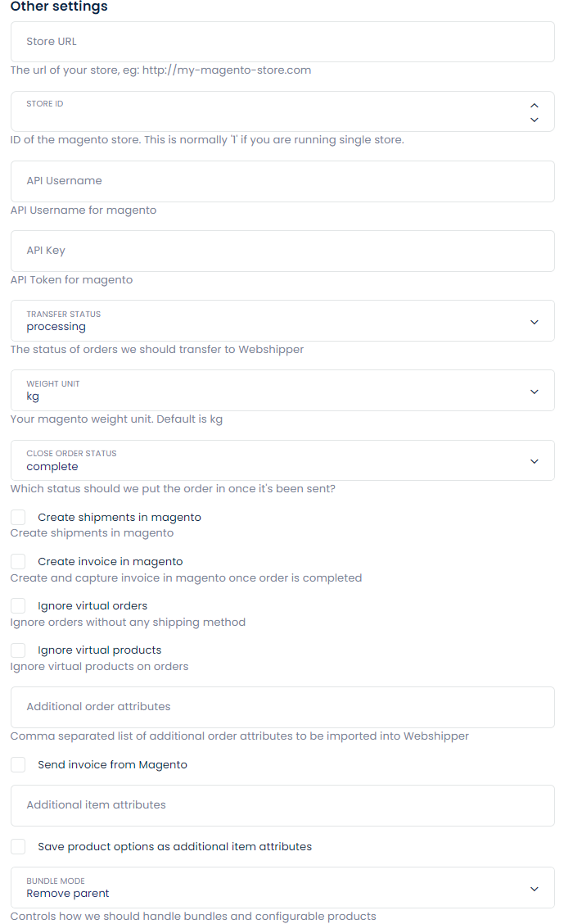564x924 pixels.
Task: Tick the Create invoice in magento checkbox
Action: pyautogui.click(x=18, y=562)
